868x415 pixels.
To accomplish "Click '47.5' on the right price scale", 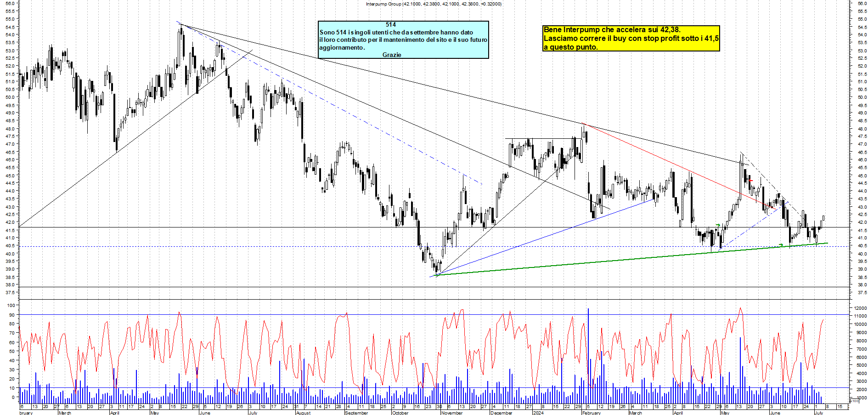I will (862, 136).
